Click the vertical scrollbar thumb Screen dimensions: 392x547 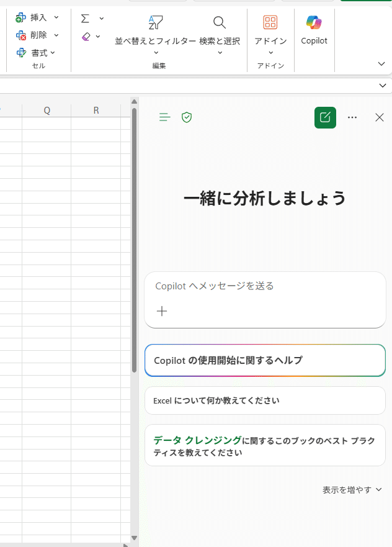pos(134,240)
